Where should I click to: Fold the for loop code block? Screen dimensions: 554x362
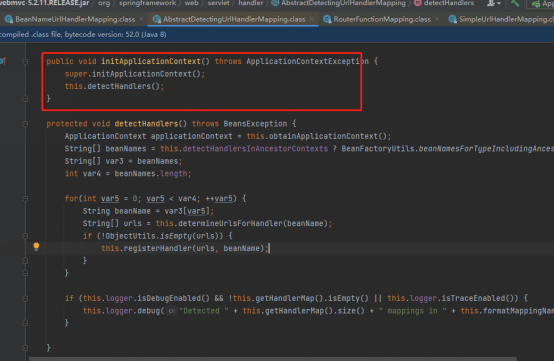[x=25, y=199]
